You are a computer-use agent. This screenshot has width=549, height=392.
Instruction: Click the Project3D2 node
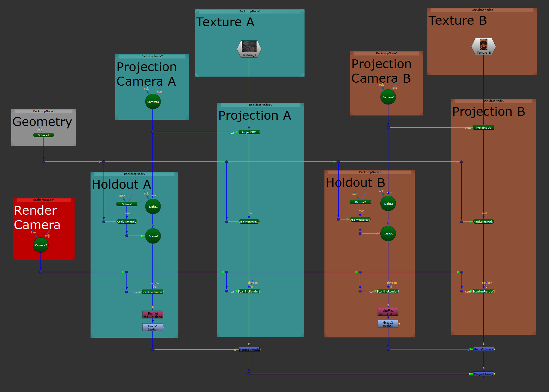(484, 128)
